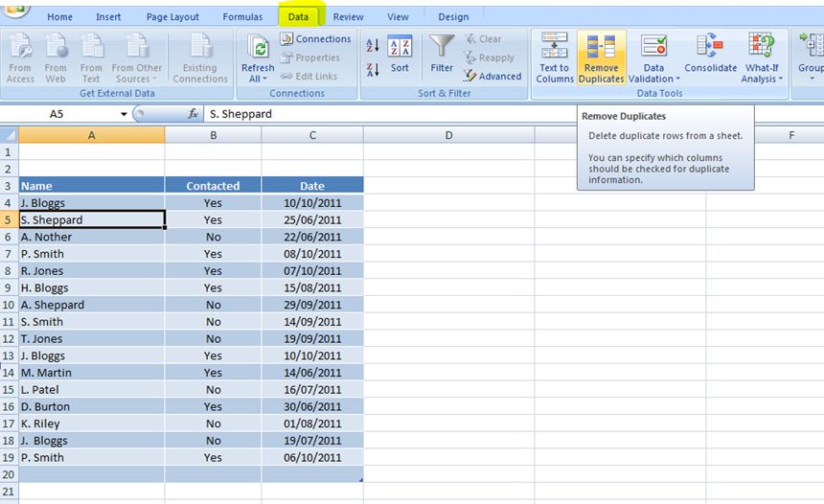Open workbook Connections
The image size is (824, 504).
(315, 39)
